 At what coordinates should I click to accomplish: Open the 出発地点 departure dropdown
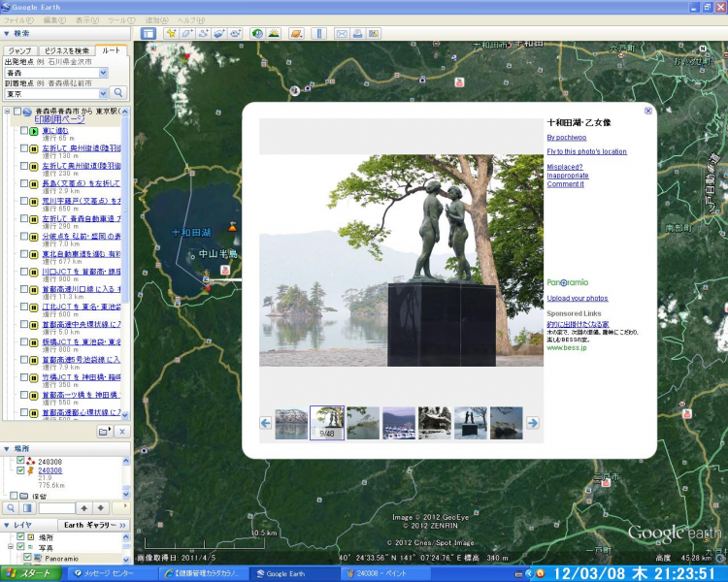(104, 73)
